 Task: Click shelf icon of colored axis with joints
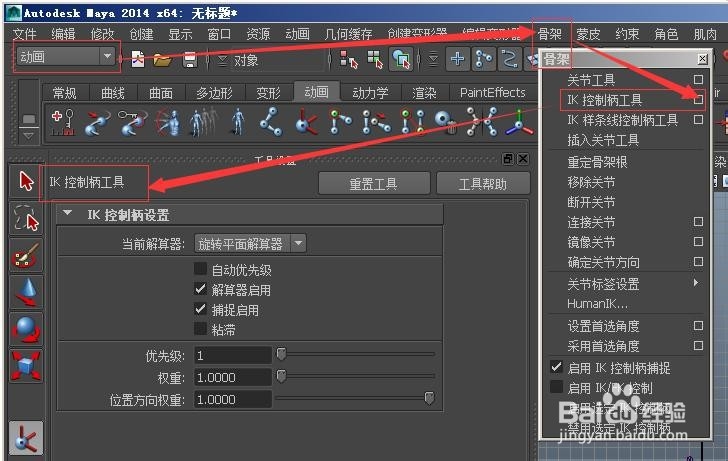click(x=519, y=123)
